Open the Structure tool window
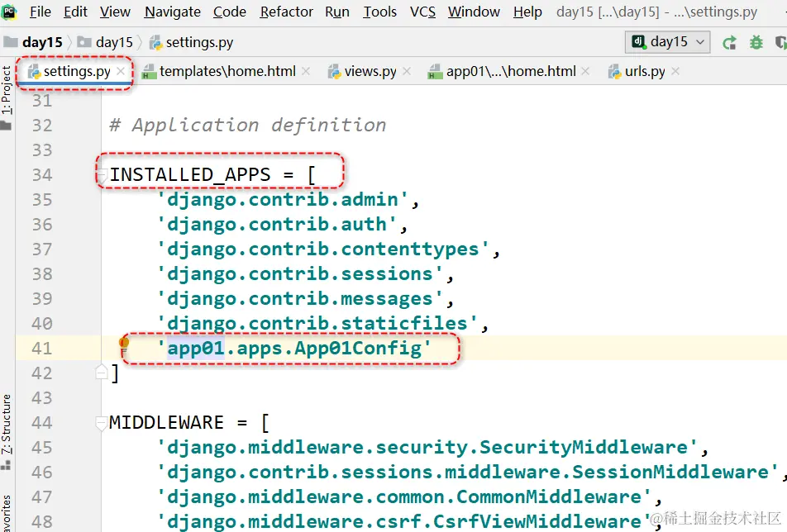Viewport: 787px width, 532px height. [7, 425]
